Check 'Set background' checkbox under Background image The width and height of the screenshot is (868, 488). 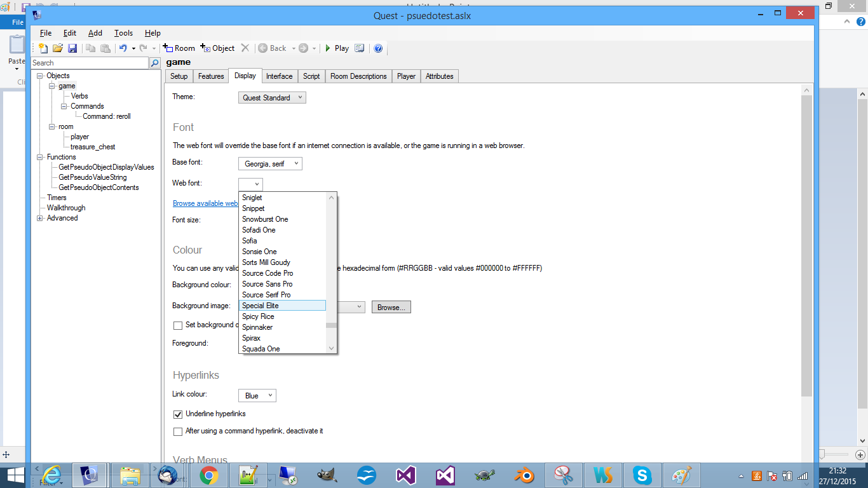[x=177, y=325]
